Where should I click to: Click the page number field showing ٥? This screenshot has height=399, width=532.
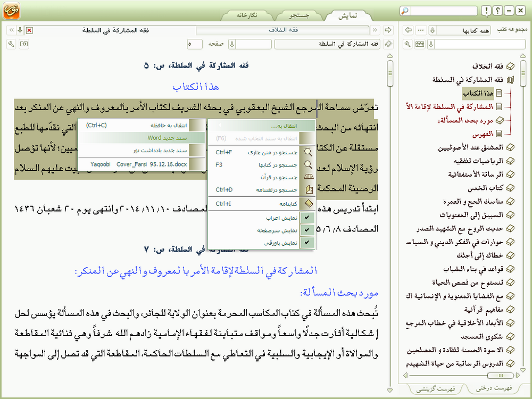[x=195, y=44]
